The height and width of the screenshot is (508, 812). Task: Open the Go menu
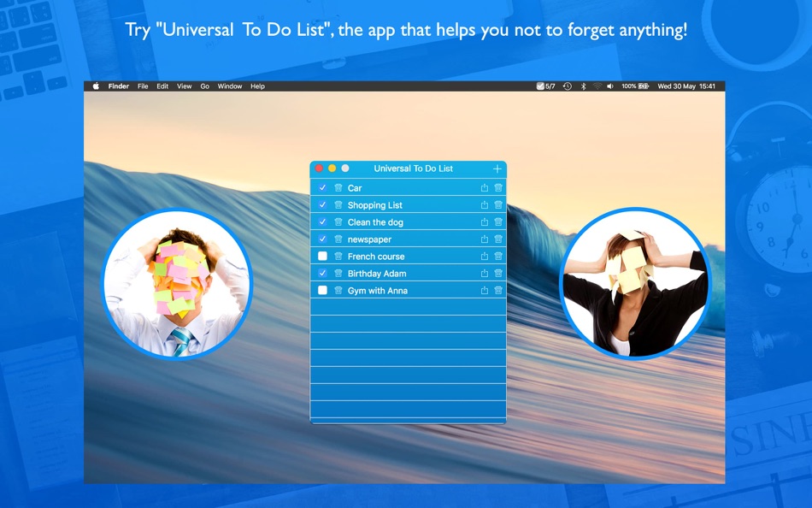[x=205, y=86]
